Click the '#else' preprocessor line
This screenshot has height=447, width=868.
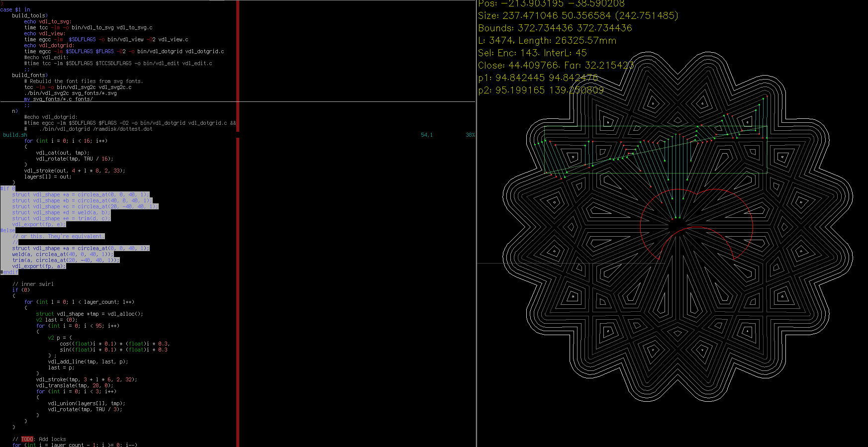[x=8, y=230]
